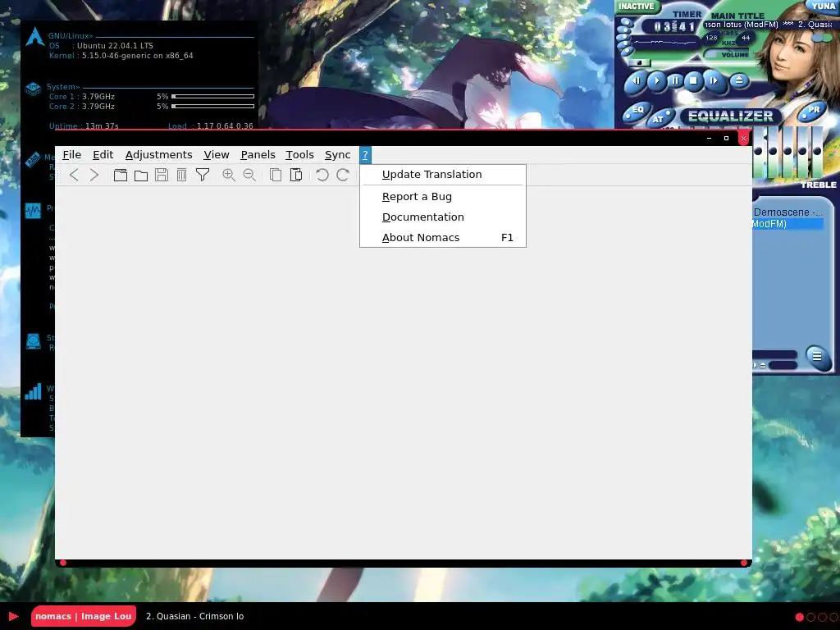The width and height of the screenshot is (840, 630).
Task: Pause the music in the media player
Action: (x=675, y=81)
